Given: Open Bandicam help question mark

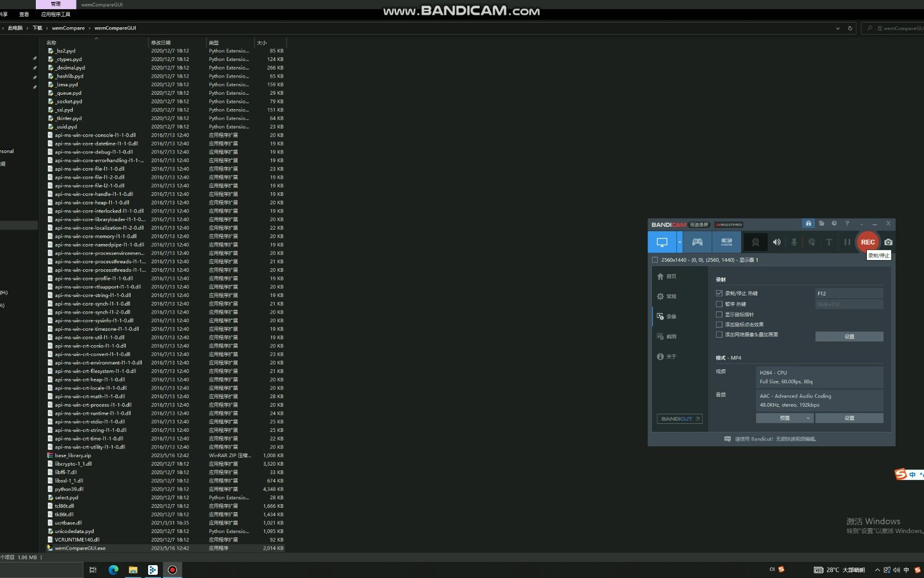Looking at the screenshot, I should (847, 223).
